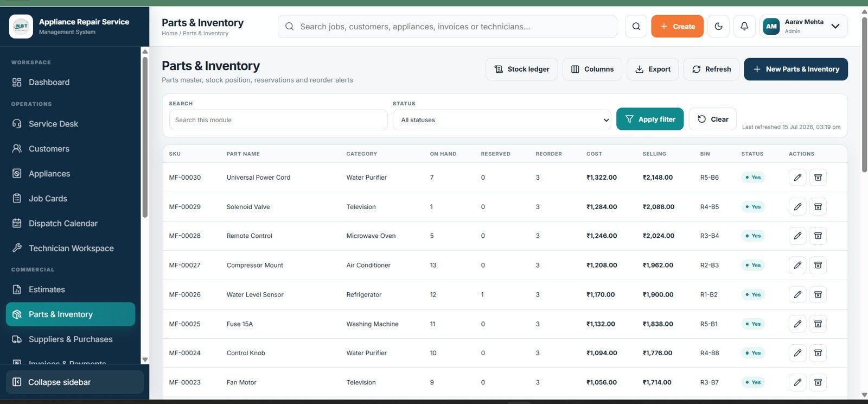Collapse the sidebar
The image size is (868, 404).
point(75,382)
